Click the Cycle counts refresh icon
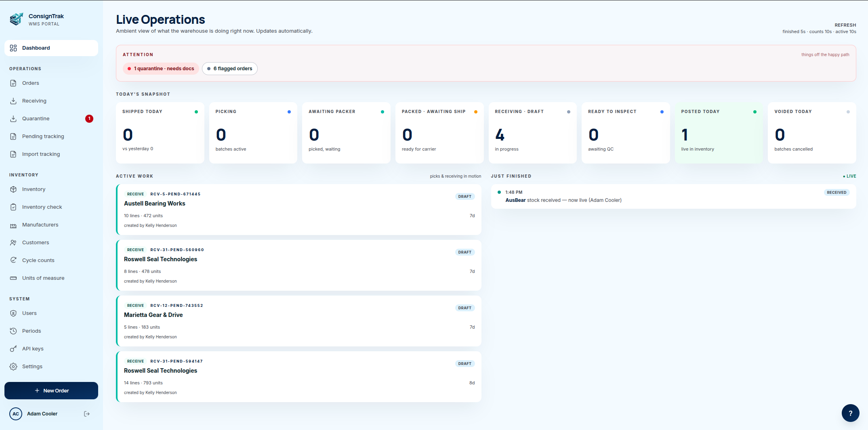Image resolution: width=868 pixels, height=430 pixels. click(13, 260)
